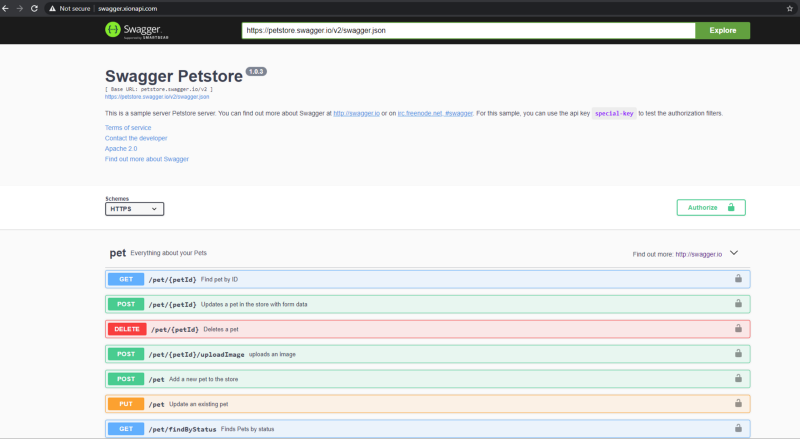Viewport: 800px width, 439px height.
Task: Expand DELETE /pet/{petId} Deletes a pet
Action: click(x=428, y=329)
